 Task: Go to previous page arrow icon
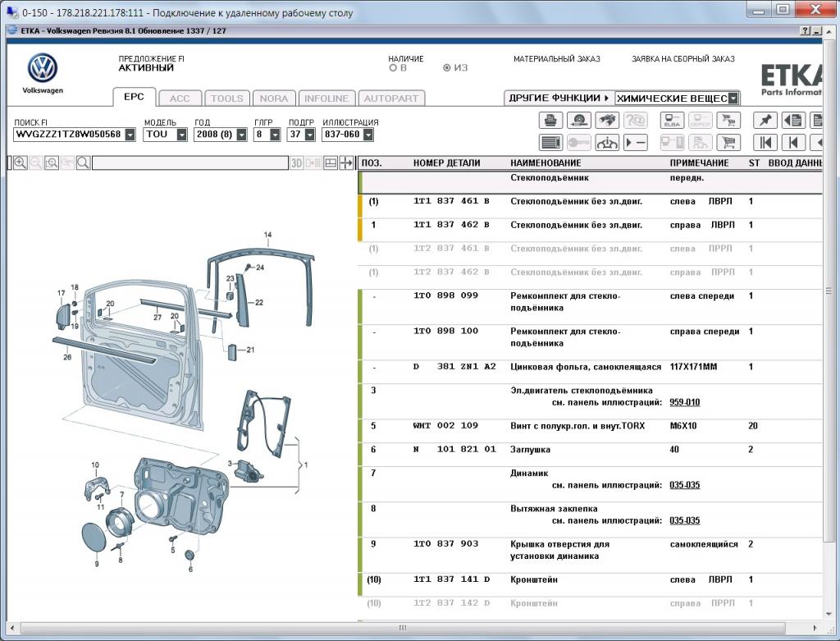pyautogui.click(x=793, y=143)
